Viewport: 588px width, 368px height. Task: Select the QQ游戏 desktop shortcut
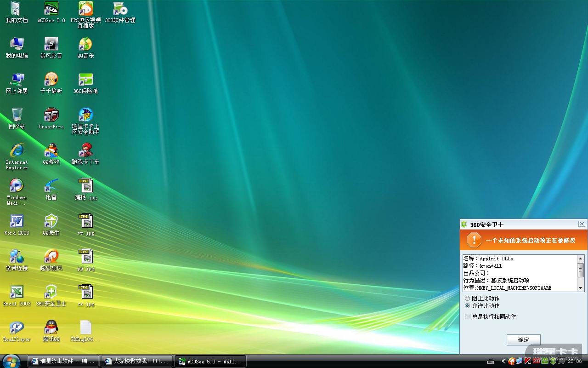51,154
